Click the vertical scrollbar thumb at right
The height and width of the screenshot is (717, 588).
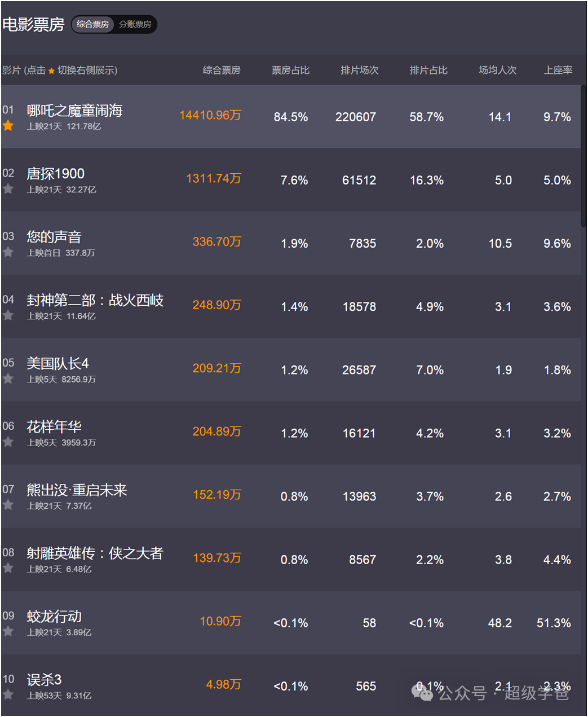point(583,156)
